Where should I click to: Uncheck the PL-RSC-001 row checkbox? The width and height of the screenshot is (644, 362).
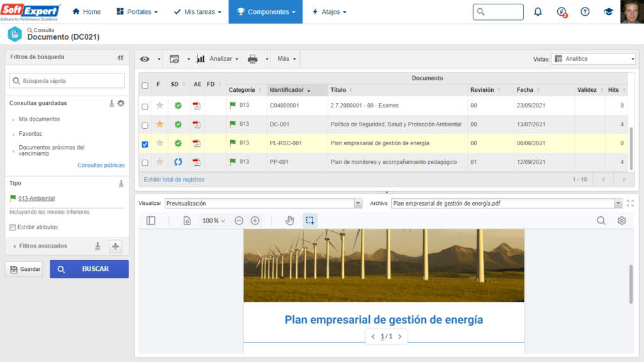(x=145, y=144)
